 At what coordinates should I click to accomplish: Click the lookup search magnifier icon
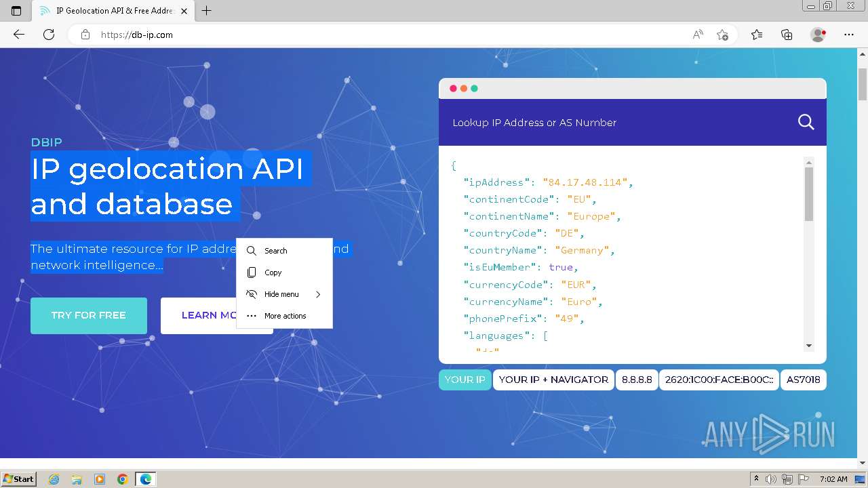806,122
